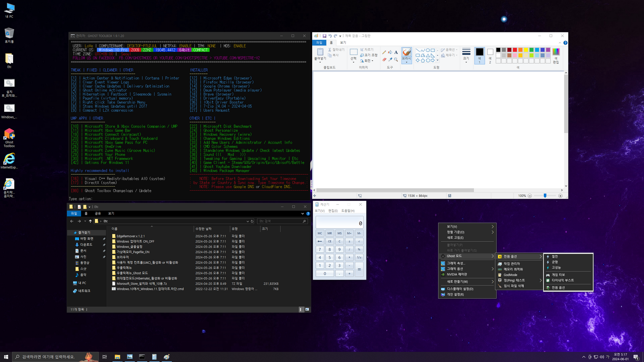Click Etc search field in explorer
This screenshot has width=644, height=362.
tap(282, 221)
